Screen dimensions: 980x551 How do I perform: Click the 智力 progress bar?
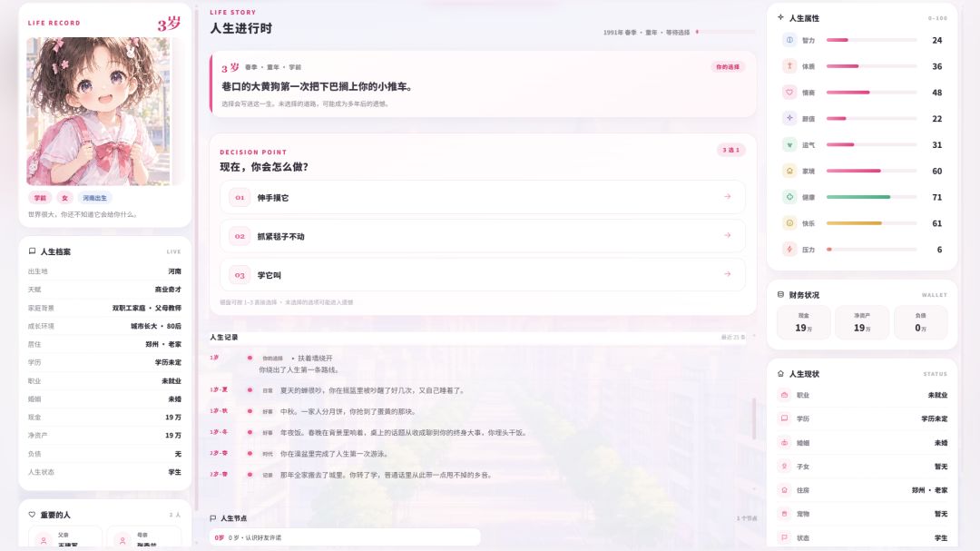click(871, 40)
